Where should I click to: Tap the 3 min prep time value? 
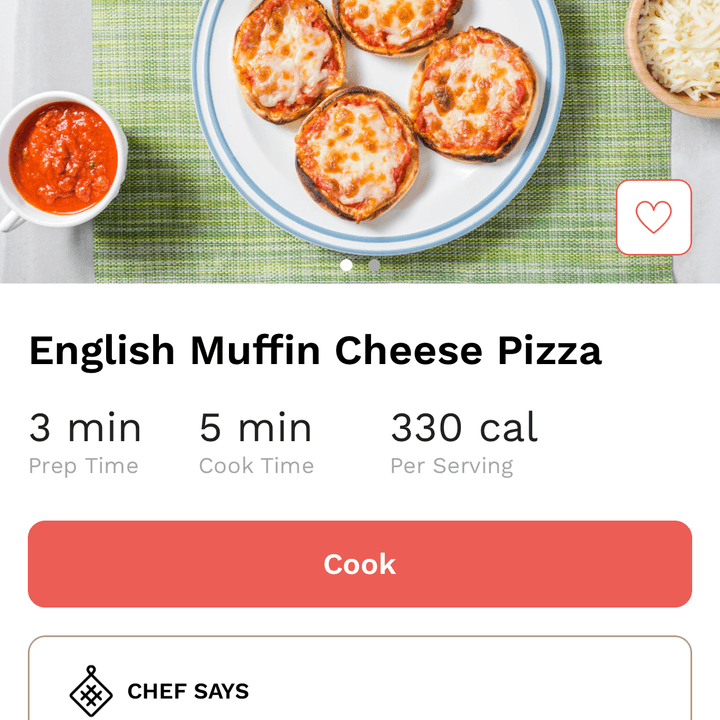85,428
